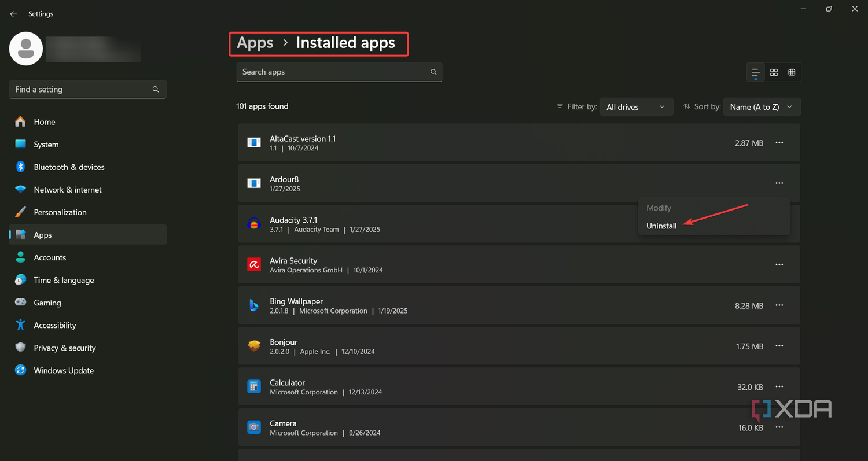Open more options for Avira Security
Viewport: 868px width, 461px height.
pos(779,264)
